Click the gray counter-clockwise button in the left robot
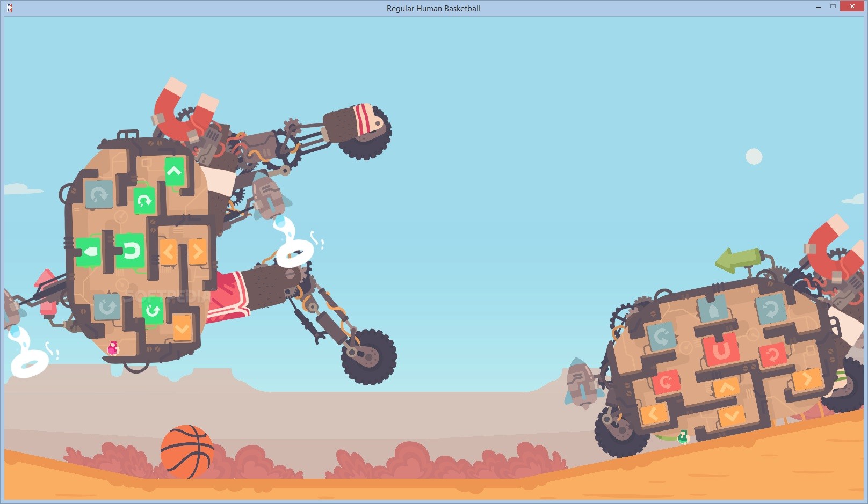This screenshot has width=868, height=504. click(107, 307)
